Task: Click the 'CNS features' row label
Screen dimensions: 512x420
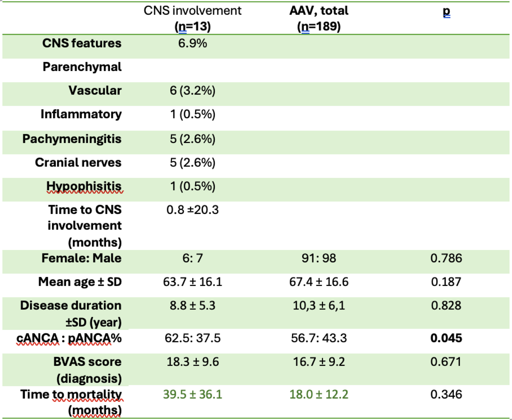Action: click(82, 43)
